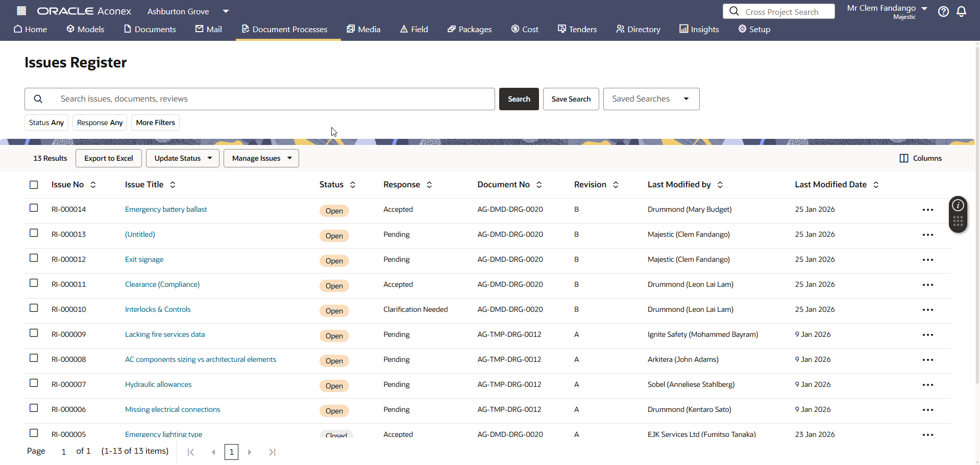Sort by Issue No column arrows
The image size is (980, 465).
[93, 185]
